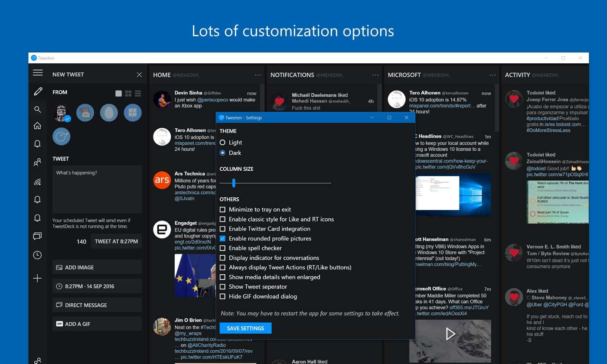Select the Dark theme radio button
This screenshot has width=607, height=364.
[223, 153]
